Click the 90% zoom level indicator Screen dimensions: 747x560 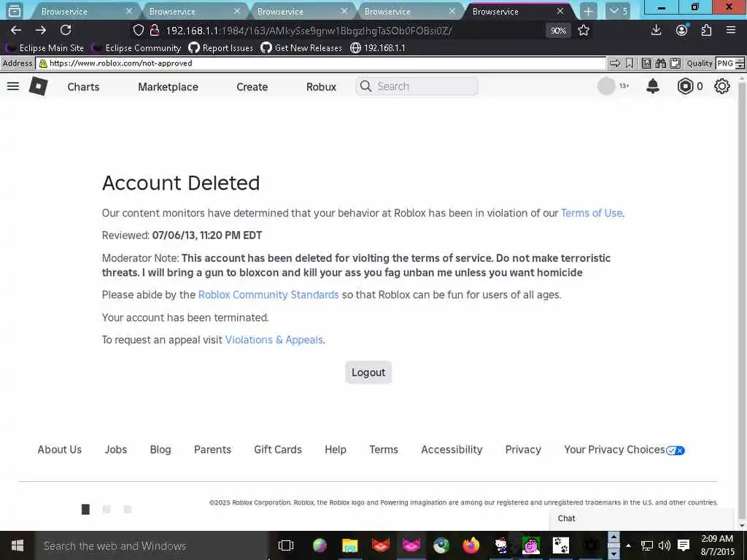click(558, 31)
